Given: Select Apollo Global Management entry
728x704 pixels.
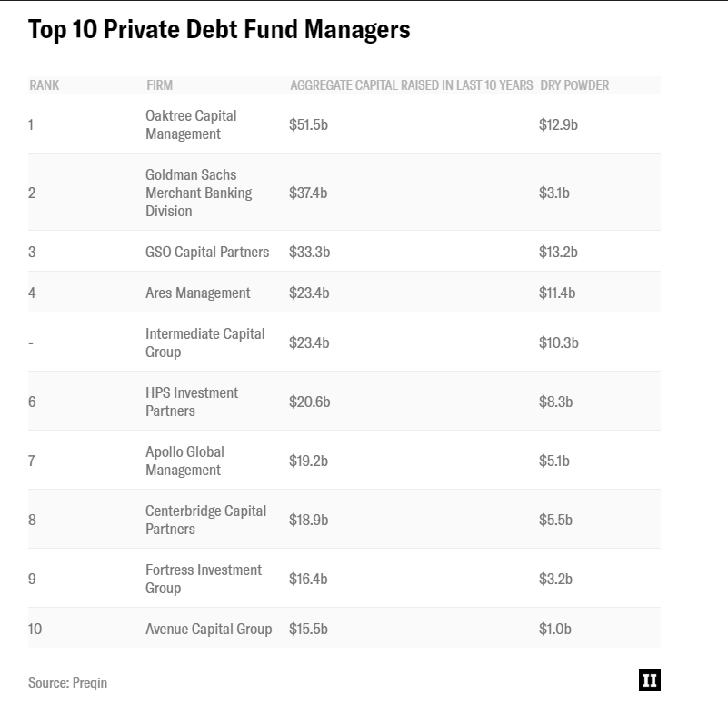Looking at the screenshot, I should tap(184, 461).
